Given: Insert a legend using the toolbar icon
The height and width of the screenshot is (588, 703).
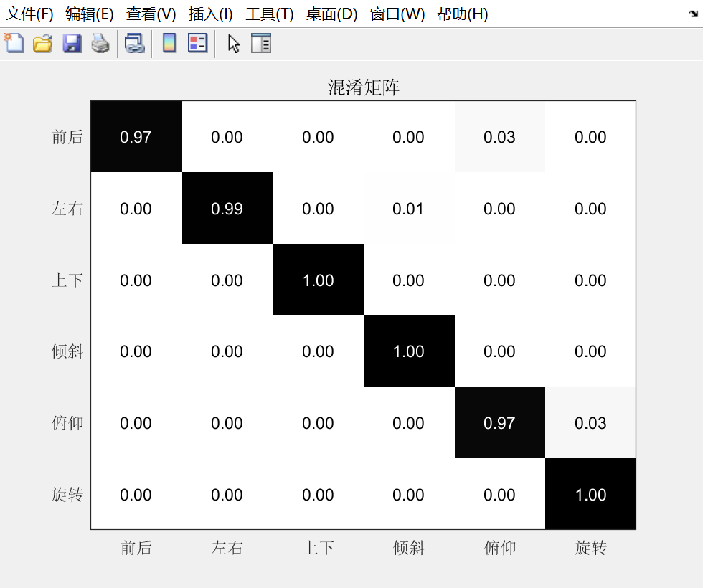Looking at the screenshot, I should (198, 43).
